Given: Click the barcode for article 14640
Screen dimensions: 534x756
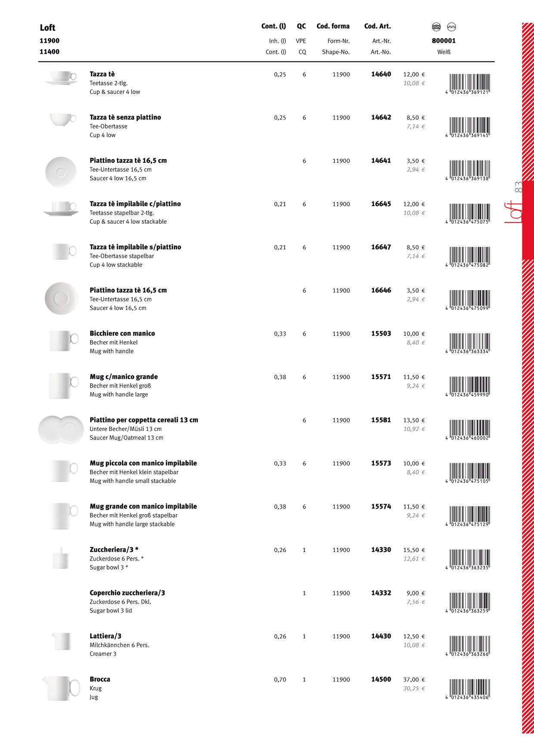Looking at the screenshot, I should click(469, 84).
